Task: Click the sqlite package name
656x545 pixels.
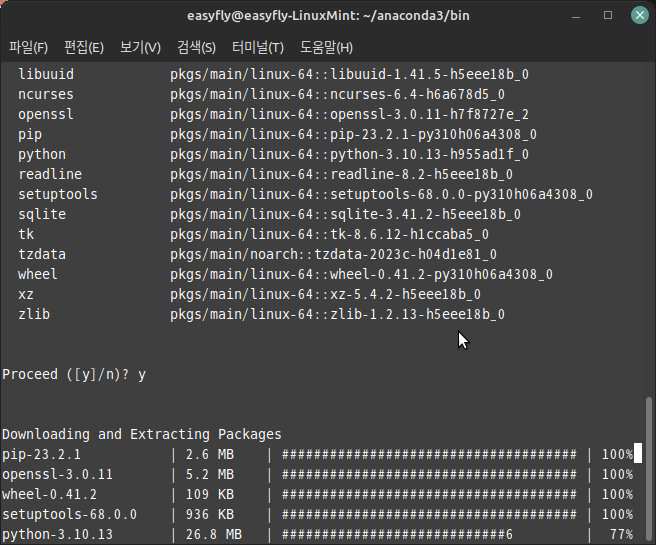Action: (x=42, y=215)
